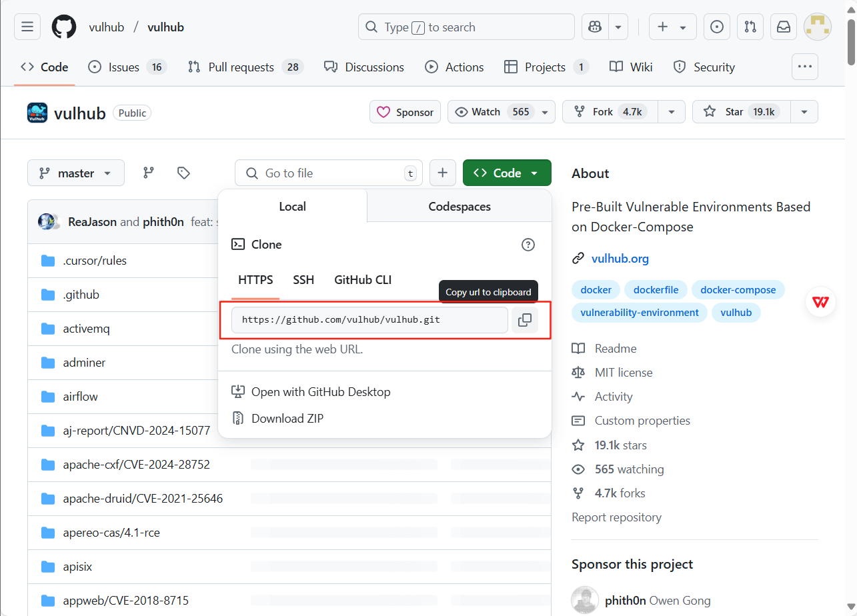Click the three-dot more tabs button

coord(804,67)
